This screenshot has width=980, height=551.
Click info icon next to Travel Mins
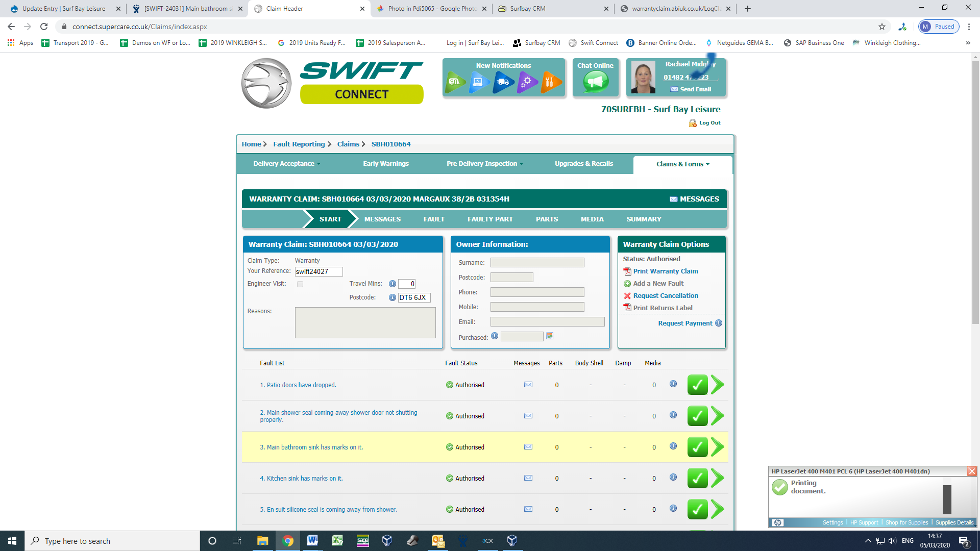coord(392,284)
